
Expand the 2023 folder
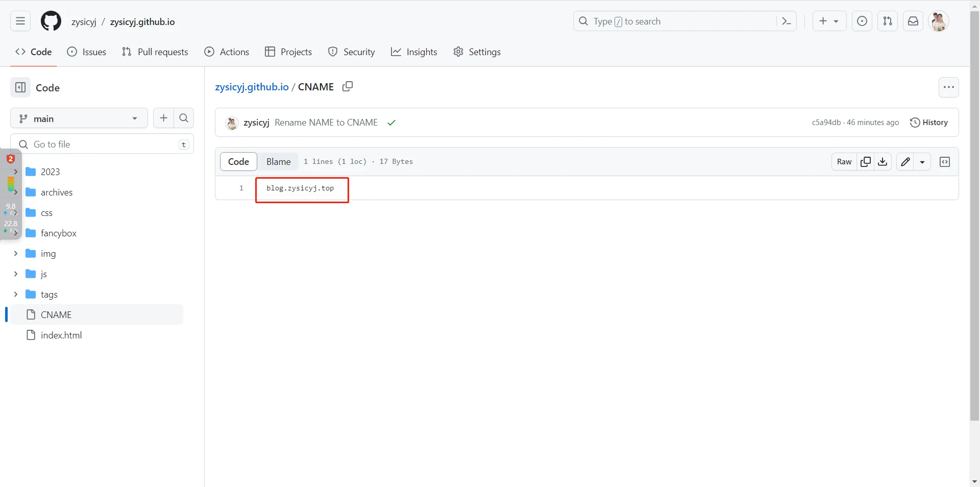[x=16, y=172]
